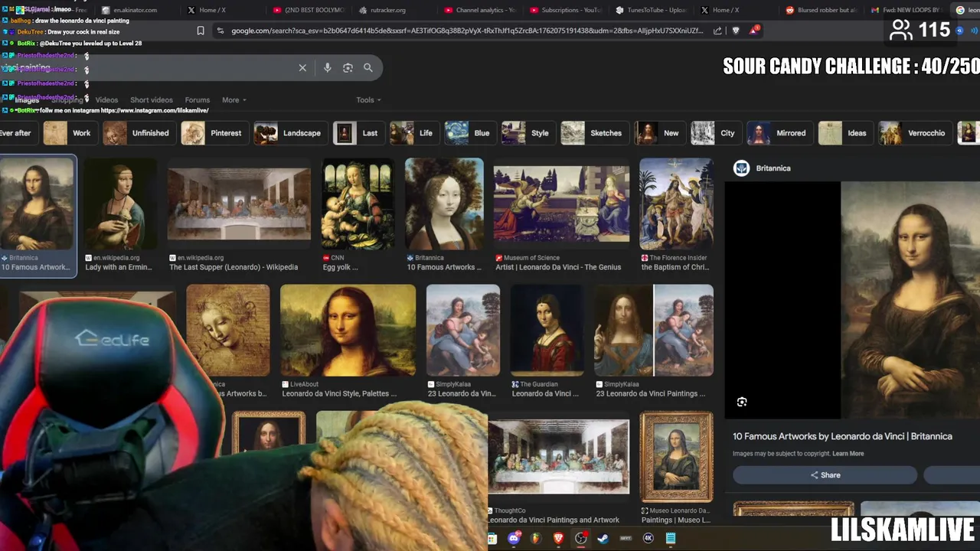Open Discord from the taskbar
The image size is (980, 551).
[x=514, y=538]
